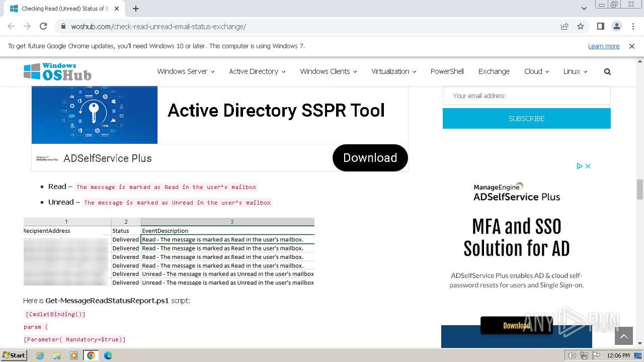Go forward to the next page

(27, 26)
